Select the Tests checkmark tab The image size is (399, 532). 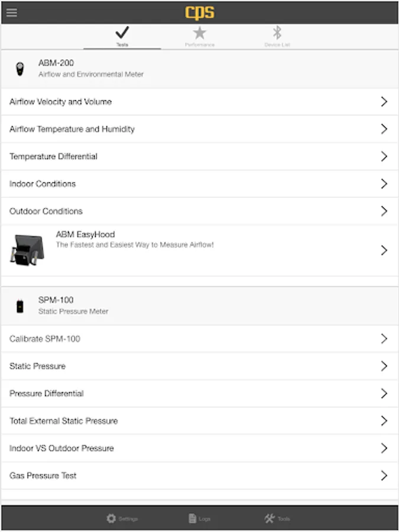(x=122, y=37)
